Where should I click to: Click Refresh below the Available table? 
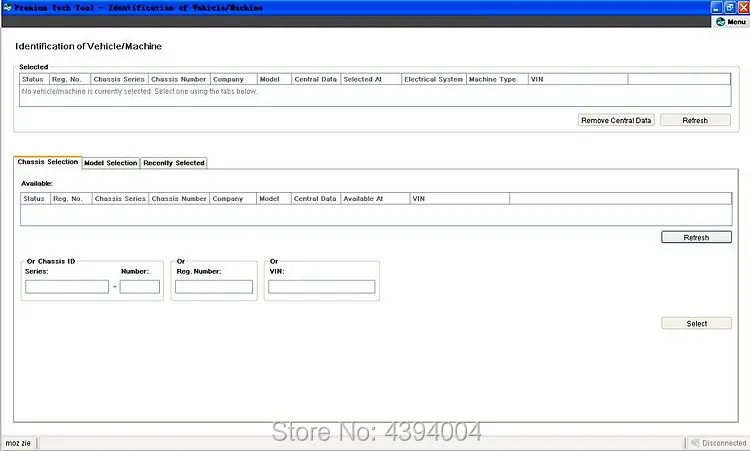(x=696, y=237)
